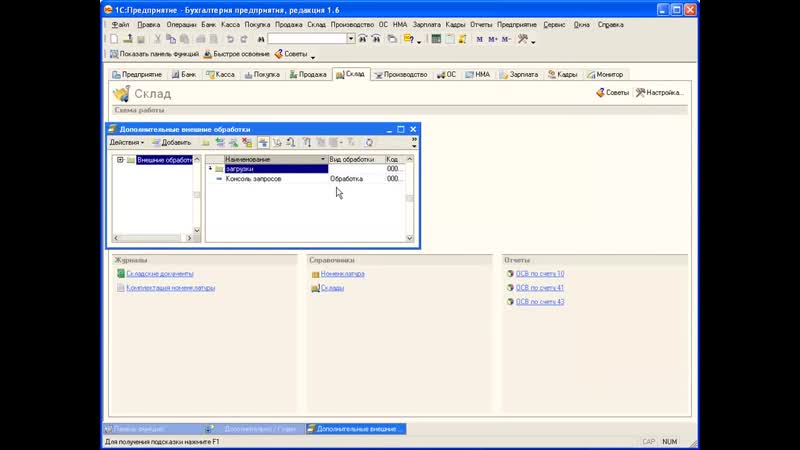Screen dimensions: 800x450
Task: Toggle the hierarchical view icon in processing window
Action: [x=263, y=143]
